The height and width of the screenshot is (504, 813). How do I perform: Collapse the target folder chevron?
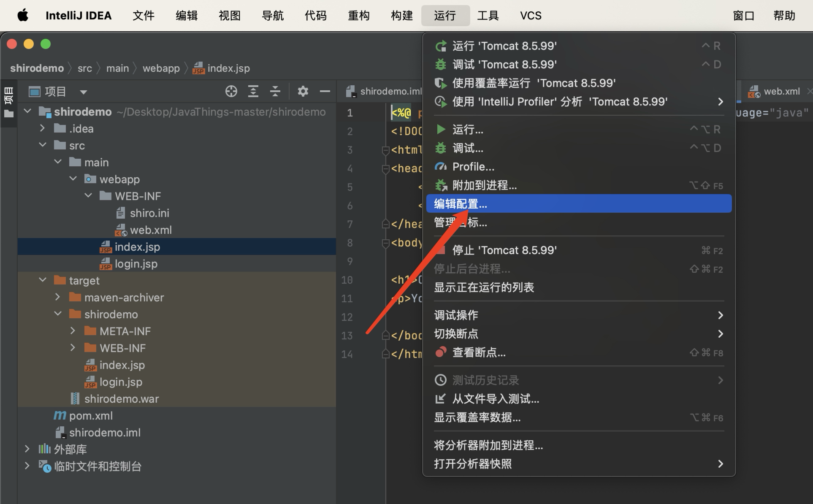(43, 280)
